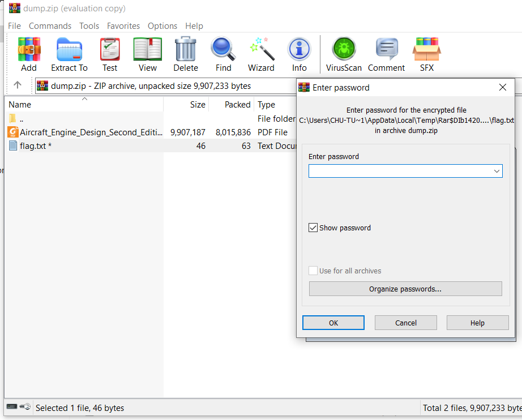Launch the Wizard wand tool
The image size is (522, 420).
pyautogui.click(x=262, y=49)
